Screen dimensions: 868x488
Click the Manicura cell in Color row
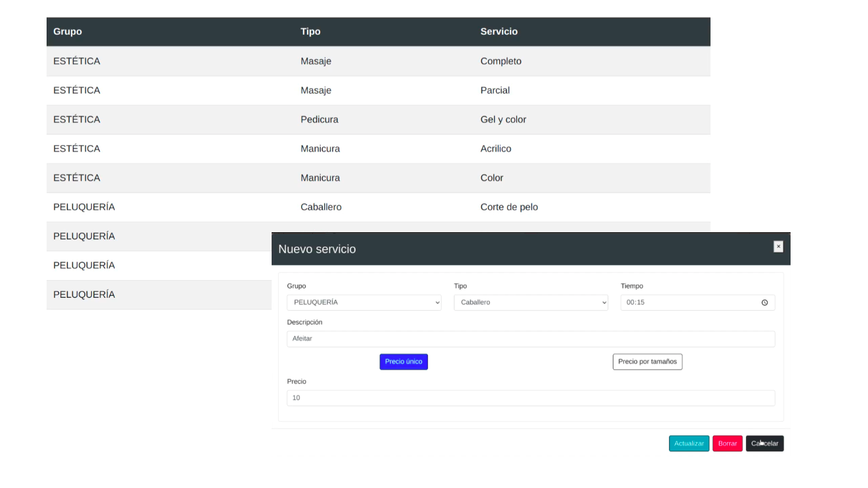(x=320, y=178)
